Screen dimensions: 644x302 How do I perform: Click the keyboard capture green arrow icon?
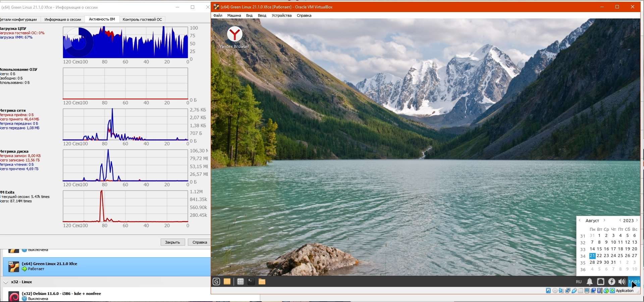pyautogui.click(x=612, y=291)
